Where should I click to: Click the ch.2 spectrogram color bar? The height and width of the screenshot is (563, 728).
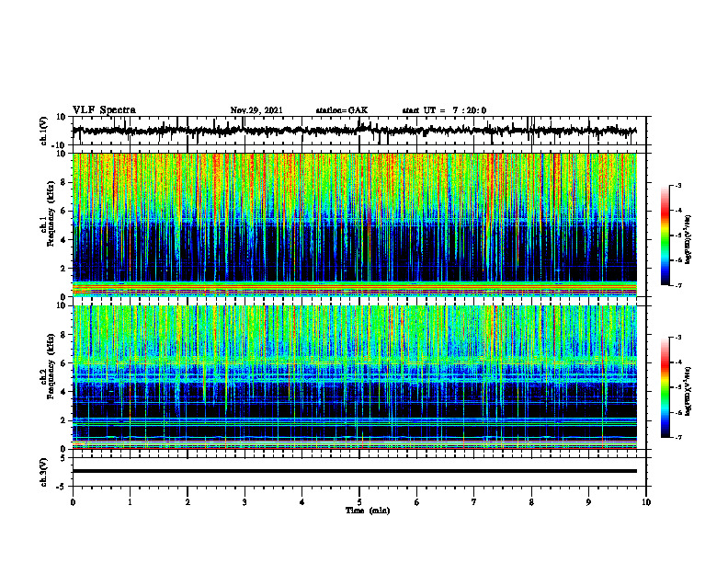[665, 387]
